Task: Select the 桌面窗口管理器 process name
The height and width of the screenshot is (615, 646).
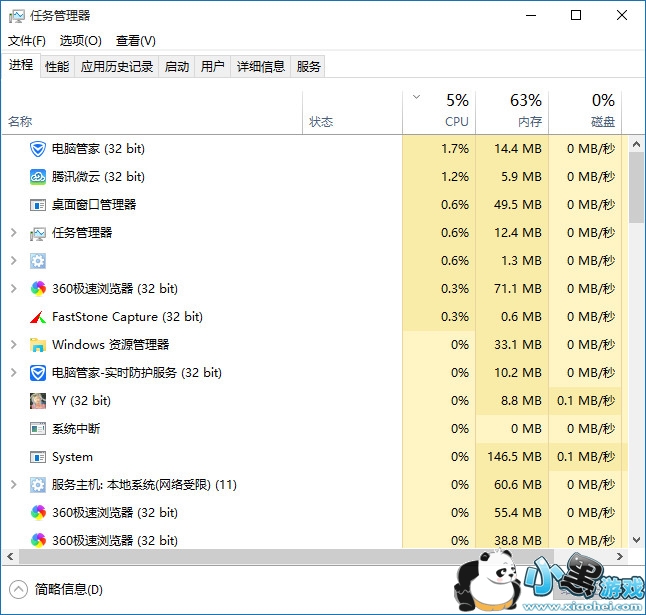Action: coord(94,205)
